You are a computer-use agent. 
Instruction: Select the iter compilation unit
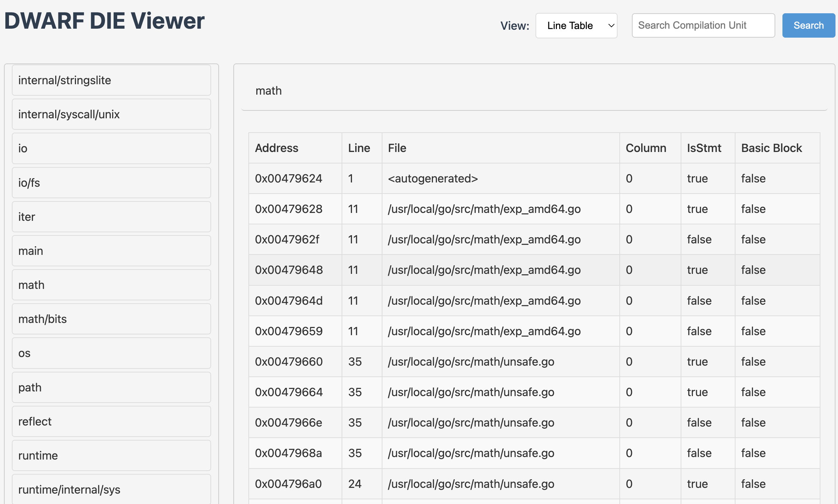(111, 217)
